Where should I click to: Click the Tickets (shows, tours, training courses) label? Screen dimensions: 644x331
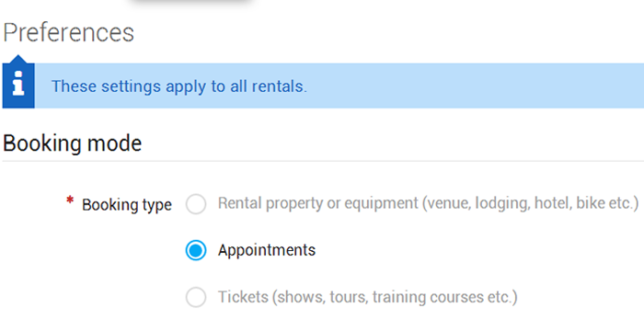[x=368, y=297]
